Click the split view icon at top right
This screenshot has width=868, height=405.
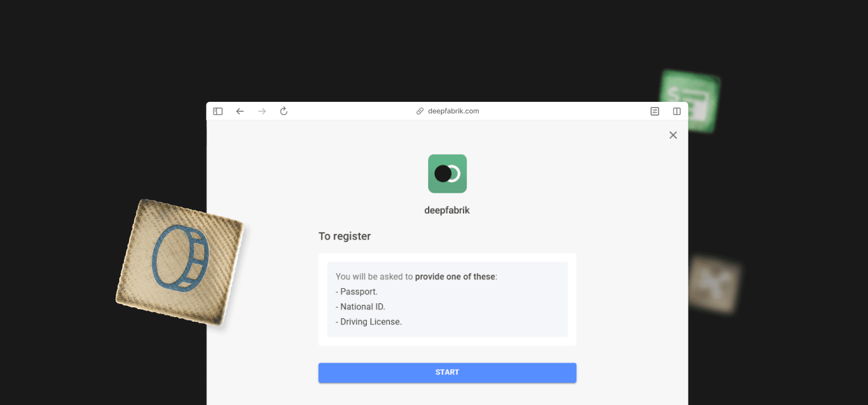click(676, 111)
